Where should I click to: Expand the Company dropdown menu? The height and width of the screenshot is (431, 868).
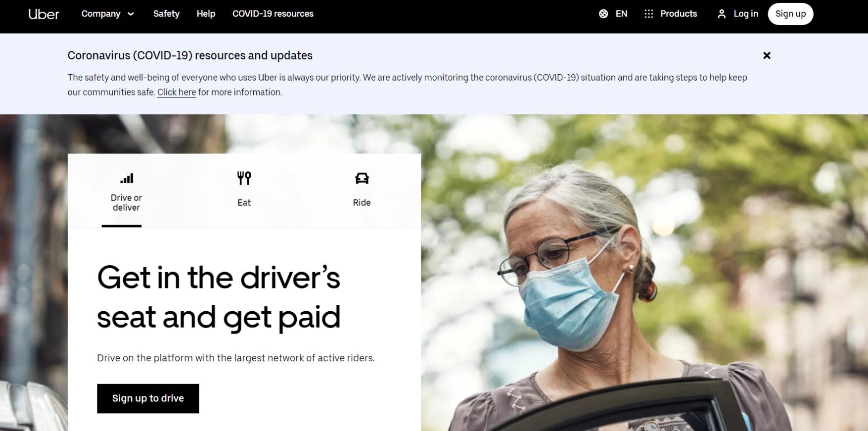pyautogui.click(x=108, y=14)
